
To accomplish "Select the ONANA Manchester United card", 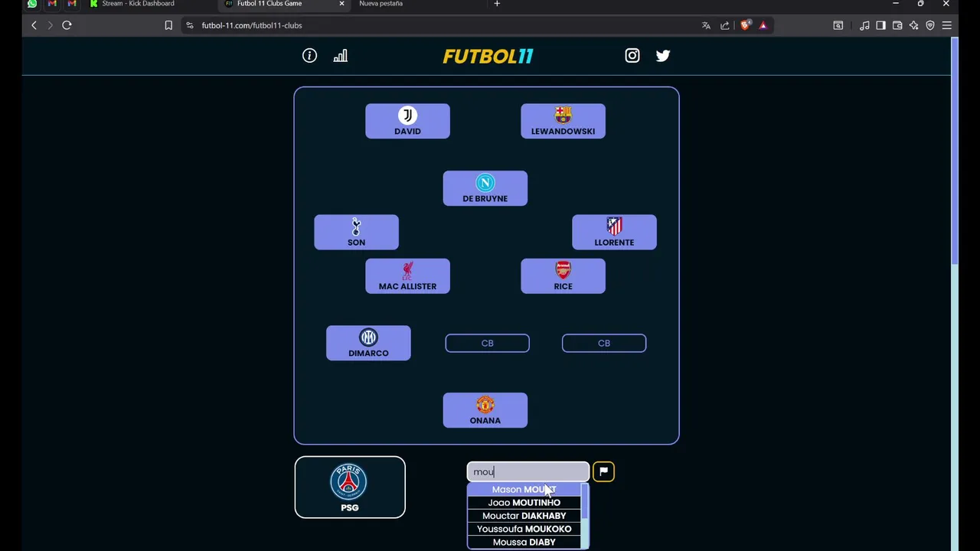I will pos(485,410).
